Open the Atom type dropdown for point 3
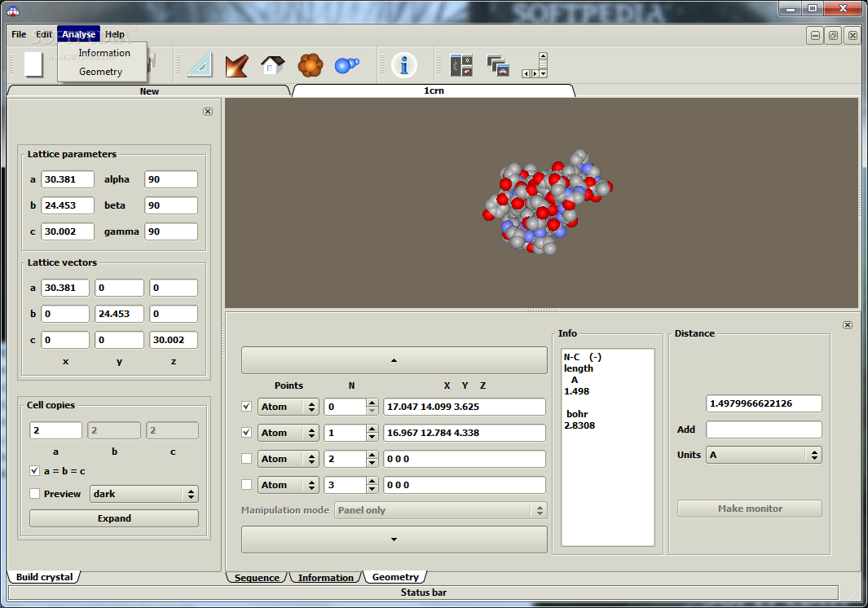 click(288, 484)
